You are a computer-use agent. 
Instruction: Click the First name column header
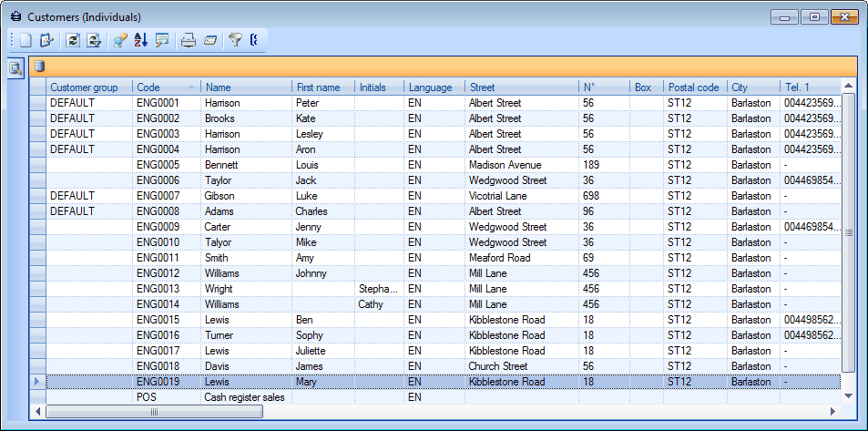[x=322, y=87]
